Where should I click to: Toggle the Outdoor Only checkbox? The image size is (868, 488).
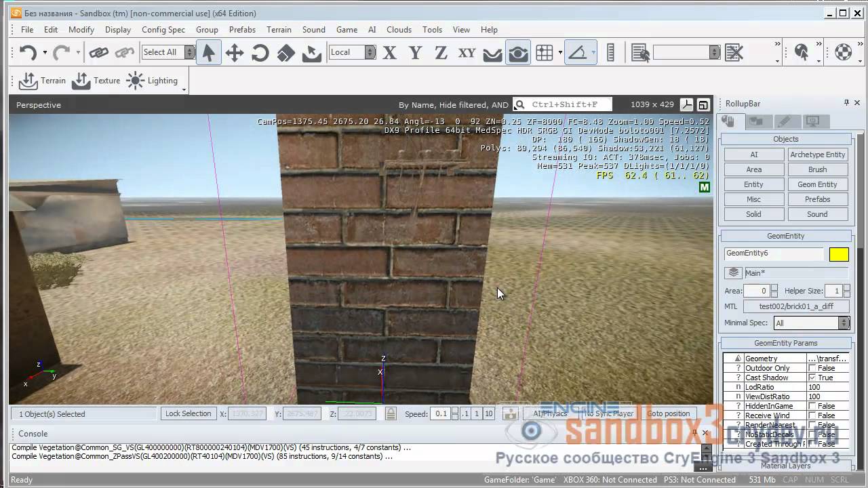(812, 368)
